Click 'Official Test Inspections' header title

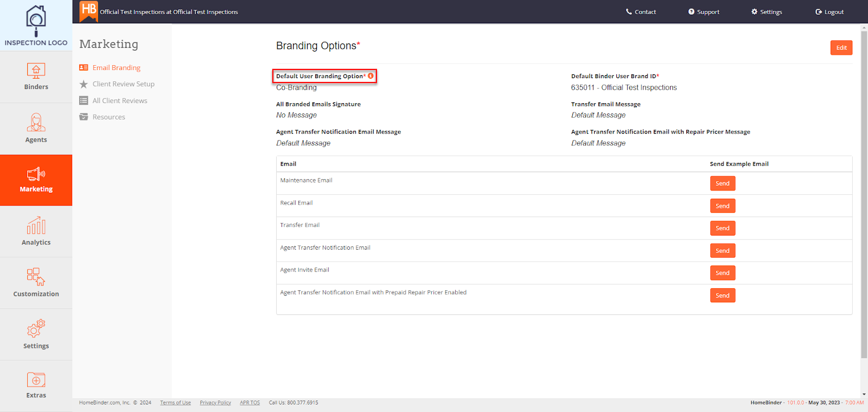click(169, 12)
